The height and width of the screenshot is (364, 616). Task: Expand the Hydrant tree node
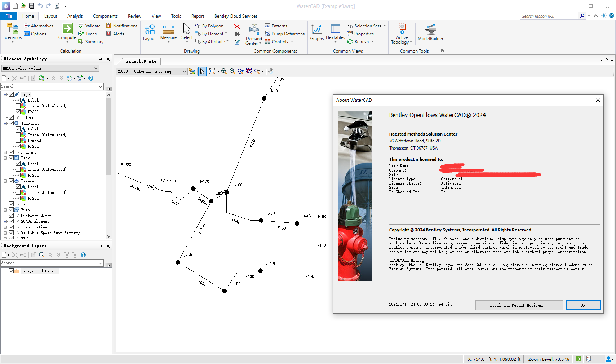point(5,152)
